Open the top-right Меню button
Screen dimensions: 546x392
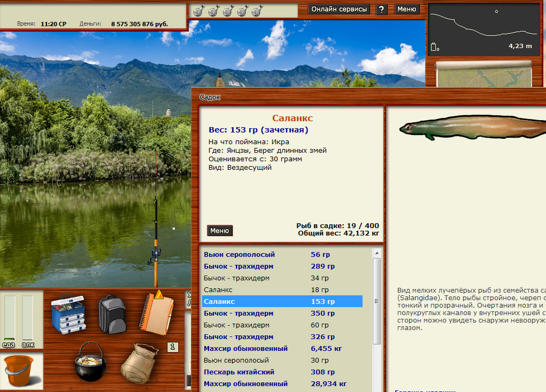point(406,9)
